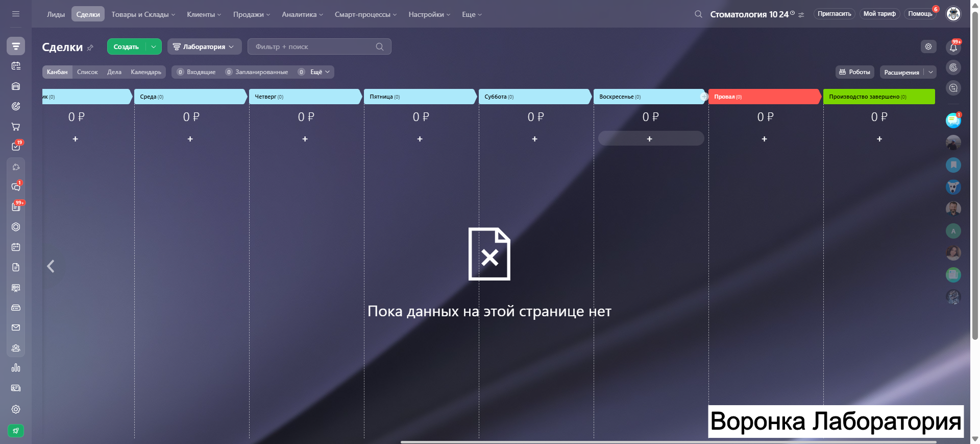980x444 pixels.
Task: Switch to Канбан view
Action: pyautogui.click(x=57, y=72)
